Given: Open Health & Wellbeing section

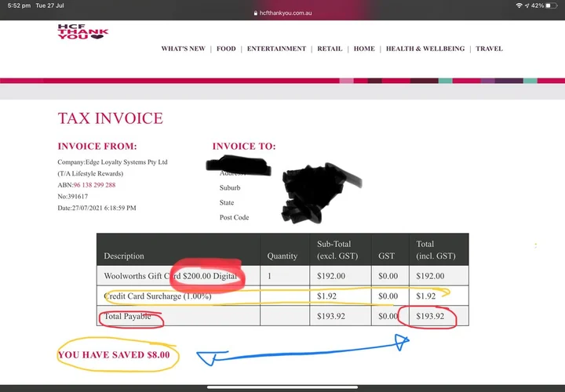Looking at the screenshot, I should [425, 49].
